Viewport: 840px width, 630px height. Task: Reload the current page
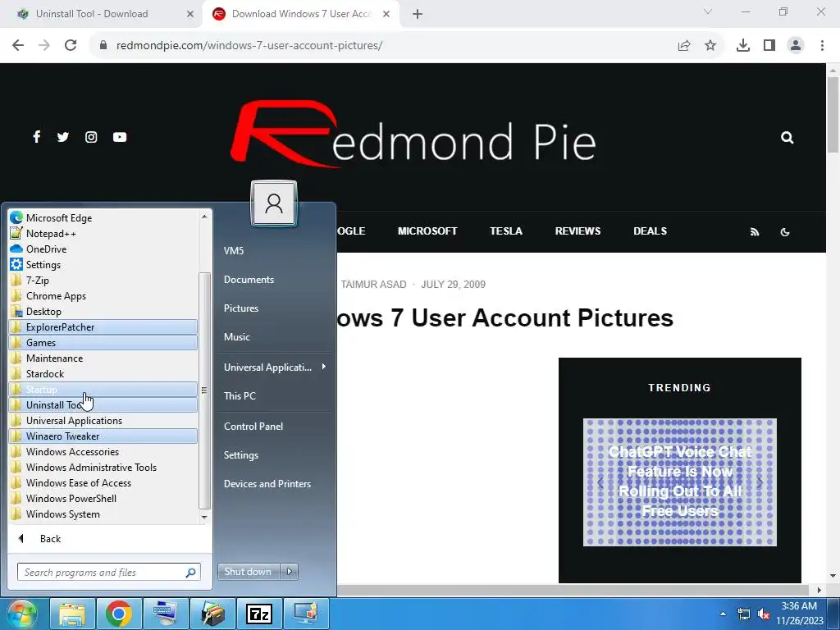71,45
